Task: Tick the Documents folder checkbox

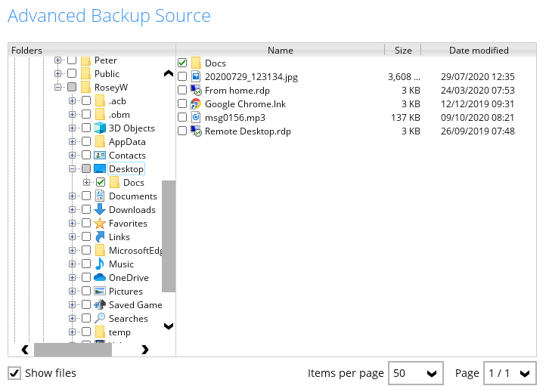Action: (85, 196)
